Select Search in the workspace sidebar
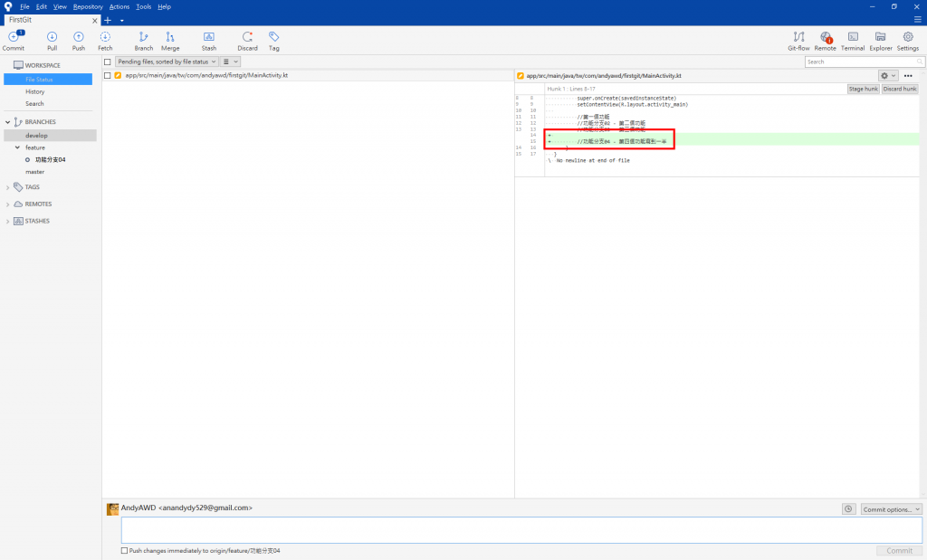 click(34, 103)
